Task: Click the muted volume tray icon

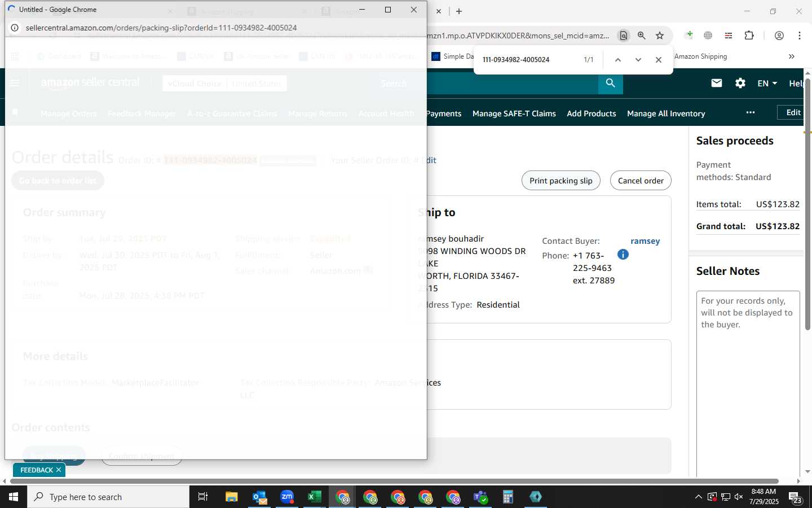Action: point(739,497)
